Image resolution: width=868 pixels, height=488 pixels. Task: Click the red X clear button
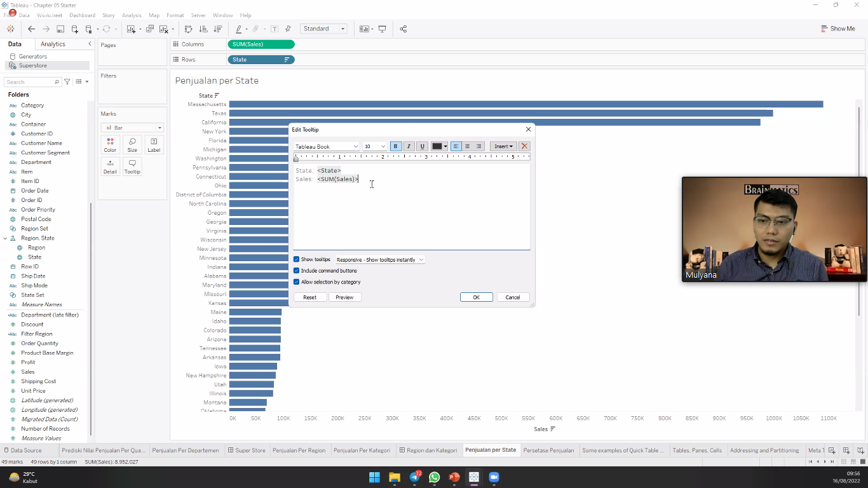pos(524,146)
